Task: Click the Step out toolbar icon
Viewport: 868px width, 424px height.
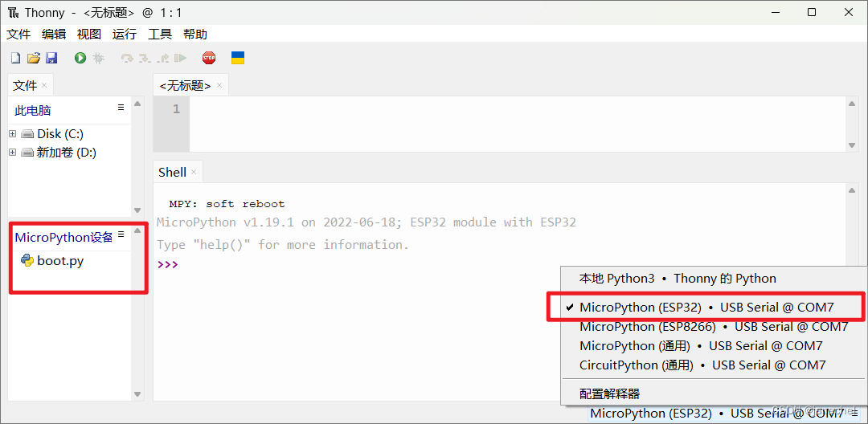Action: (162, 58)
